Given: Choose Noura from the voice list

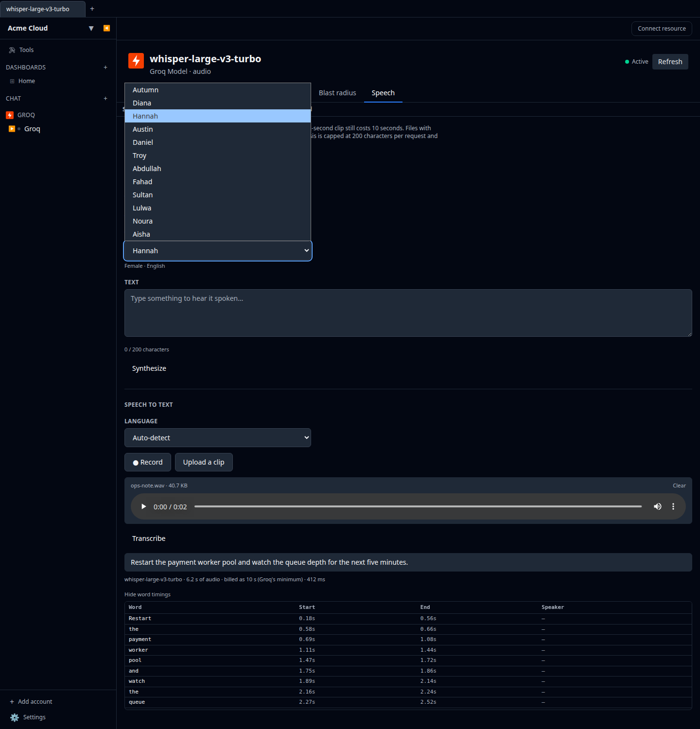Looking at the screenshot, I should tap(218, 221).
